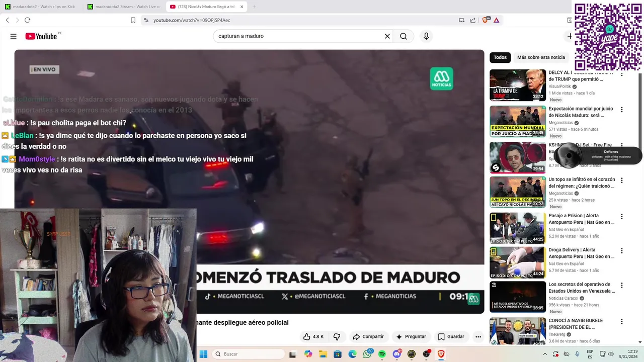The width and height of the screenshot is (644, 362).
Task: Open Droga Delivery video title
Action: pos(582,253)
